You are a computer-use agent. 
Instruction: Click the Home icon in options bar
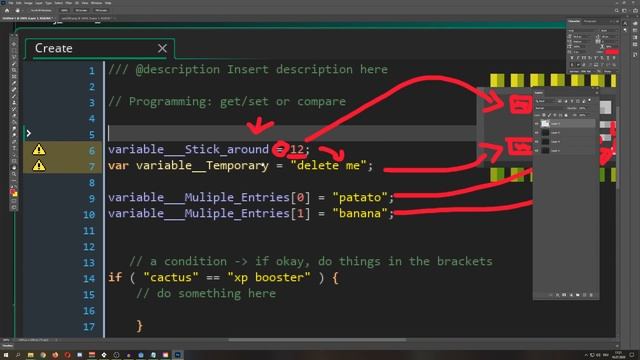click(7, 11)
